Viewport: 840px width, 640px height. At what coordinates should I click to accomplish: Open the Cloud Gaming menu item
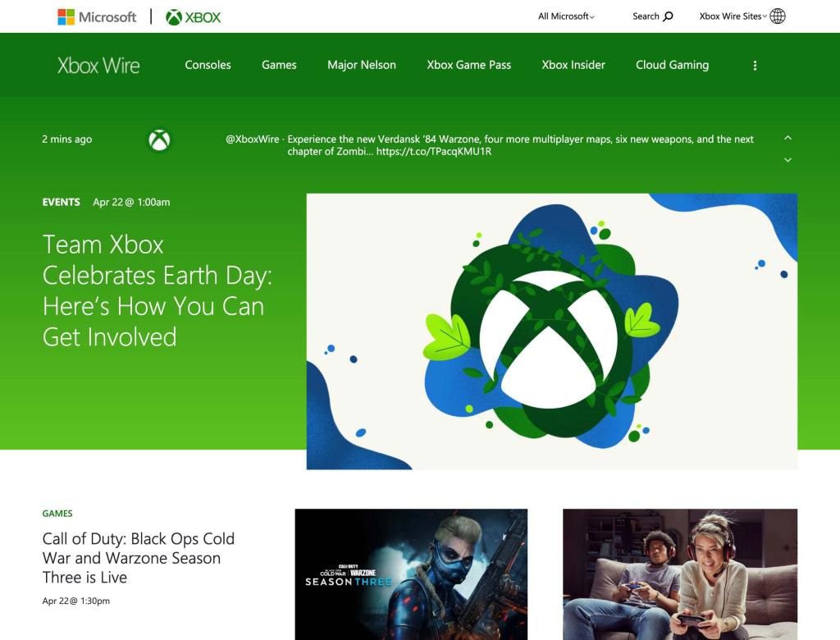point(673,65)
